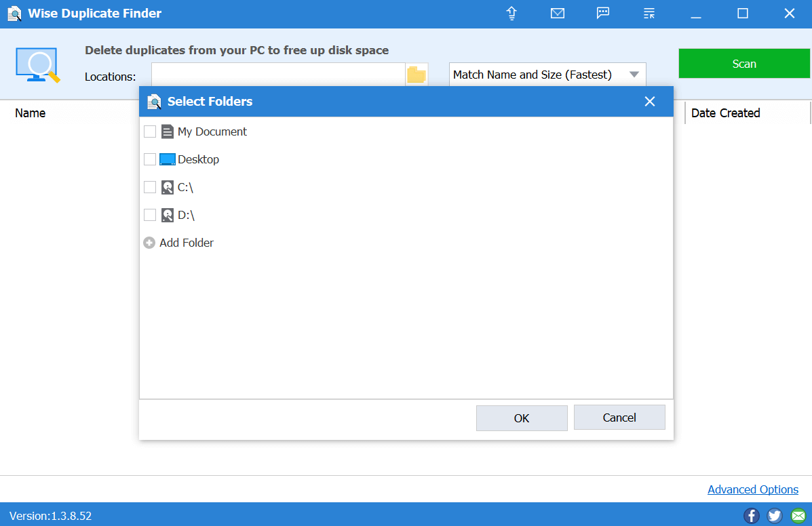Click the Wise Duplicate Finder logo icon

14,14
